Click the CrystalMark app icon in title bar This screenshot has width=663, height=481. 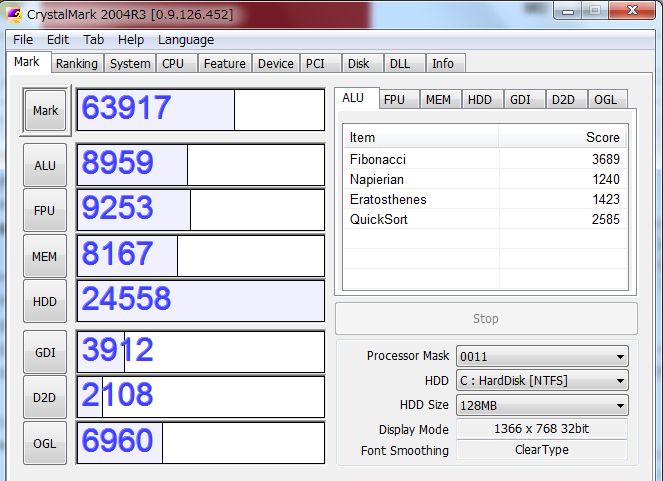[15, 12]
